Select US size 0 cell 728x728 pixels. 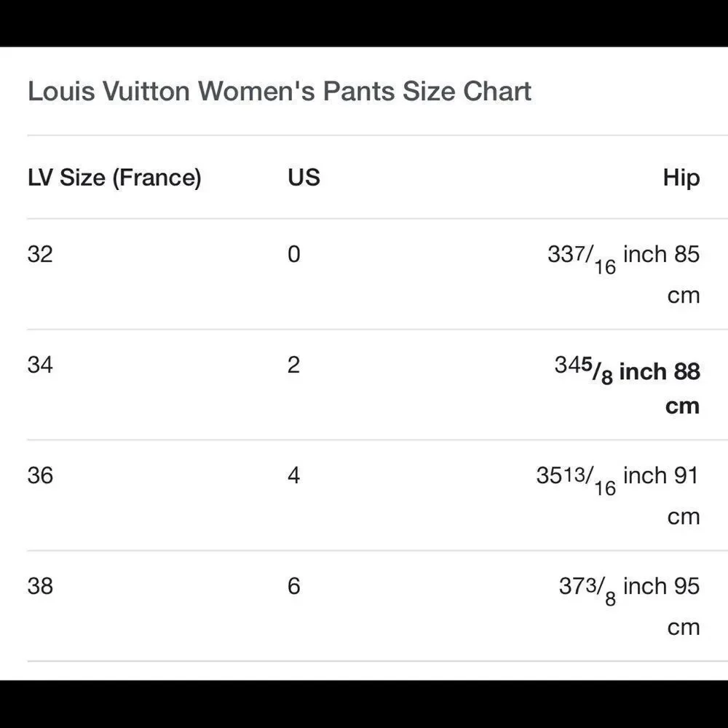pyautogui.click(x=293, y=254)
